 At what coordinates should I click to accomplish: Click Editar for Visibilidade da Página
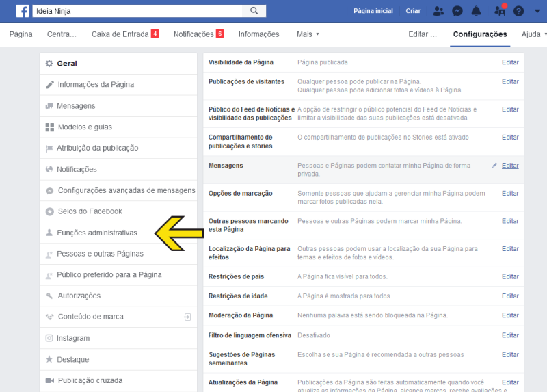click(510, 62)
